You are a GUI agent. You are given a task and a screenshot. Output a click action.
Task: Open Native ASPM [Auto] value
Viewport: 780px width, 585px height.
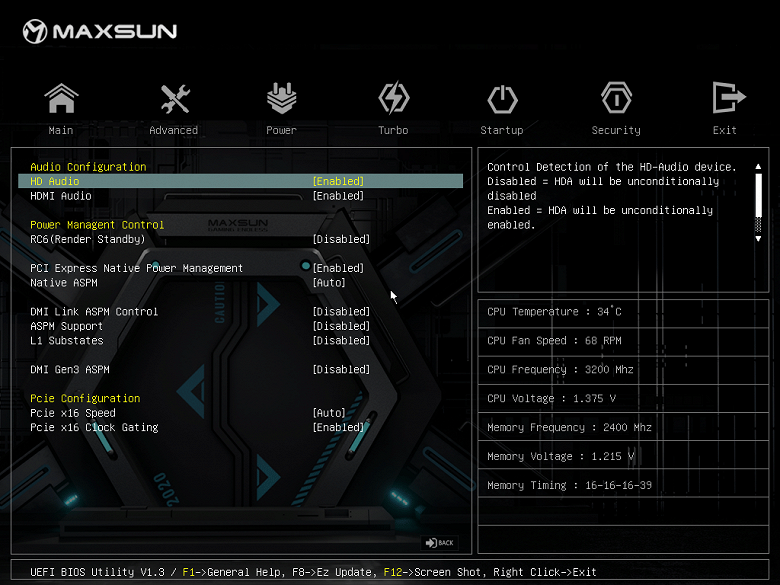[x=329, y=283]
